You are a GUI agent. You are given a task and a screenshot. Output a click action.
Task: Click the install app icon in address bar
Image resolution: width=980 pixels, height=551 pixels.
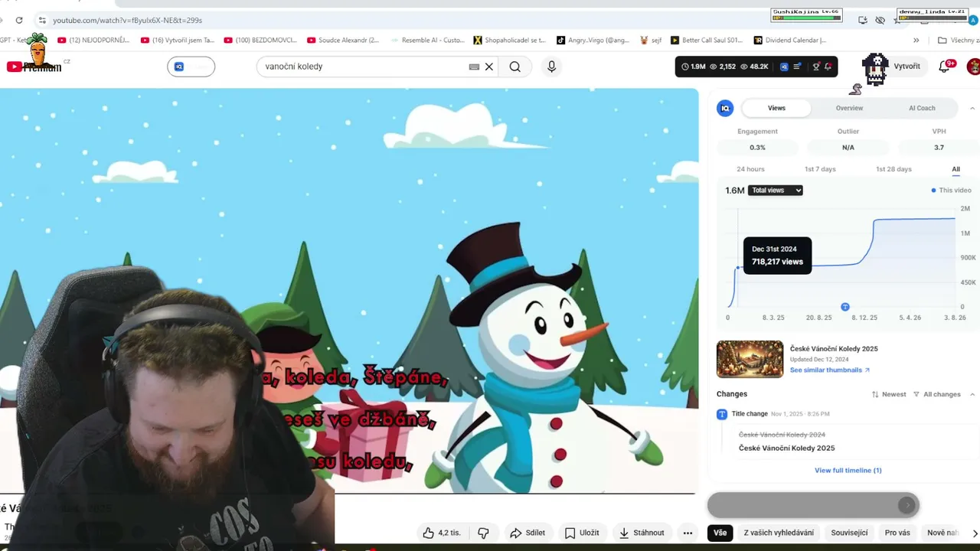[x=863, y=20]
